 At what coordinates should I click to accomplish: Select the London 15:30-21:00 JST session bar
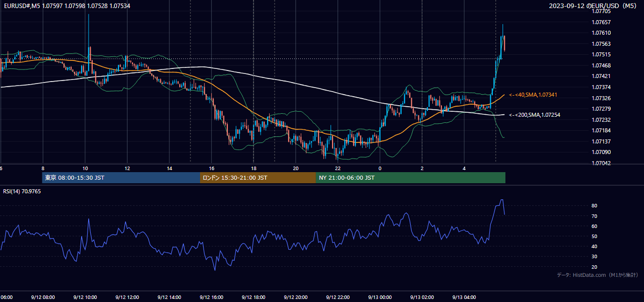point(258,178)
